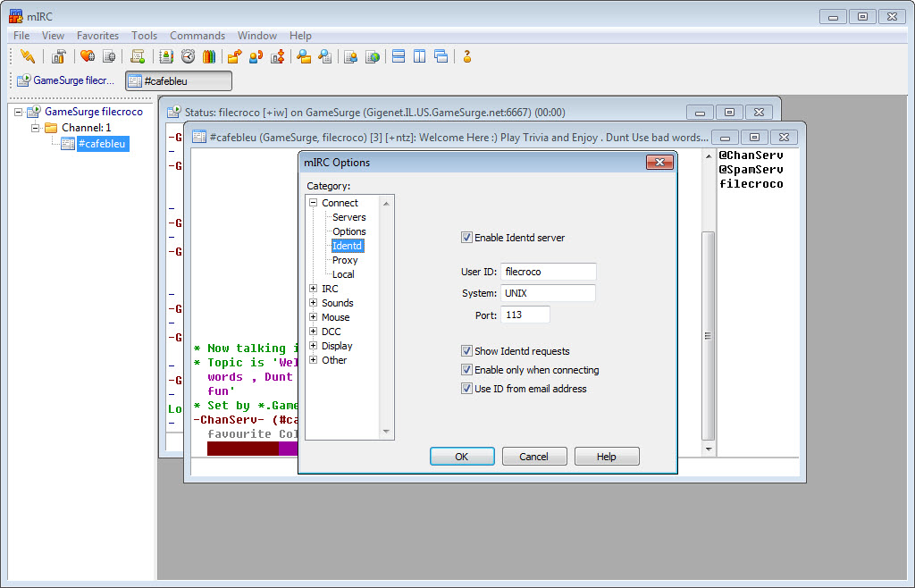
Task: Click the lightning bolt Connect/Disconnect toolbar icon
Action: pos(28,56)
